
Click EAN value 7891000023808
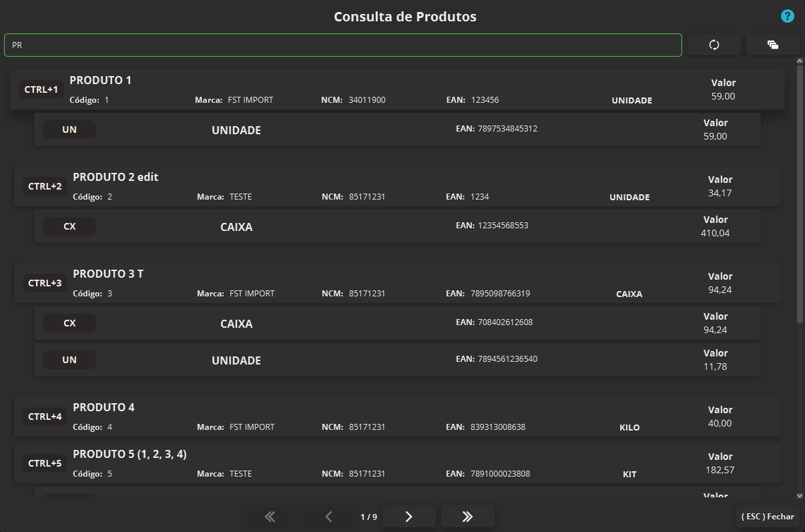pos(501,474)
